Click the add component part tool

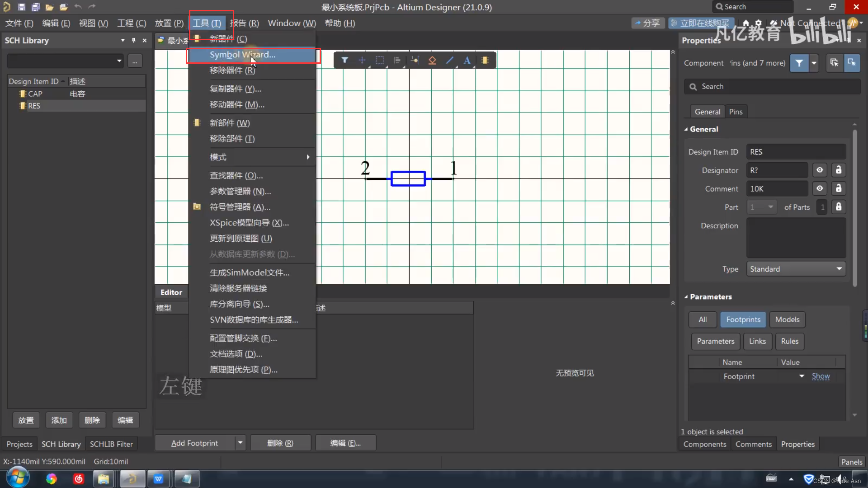(x=485, y=60)
